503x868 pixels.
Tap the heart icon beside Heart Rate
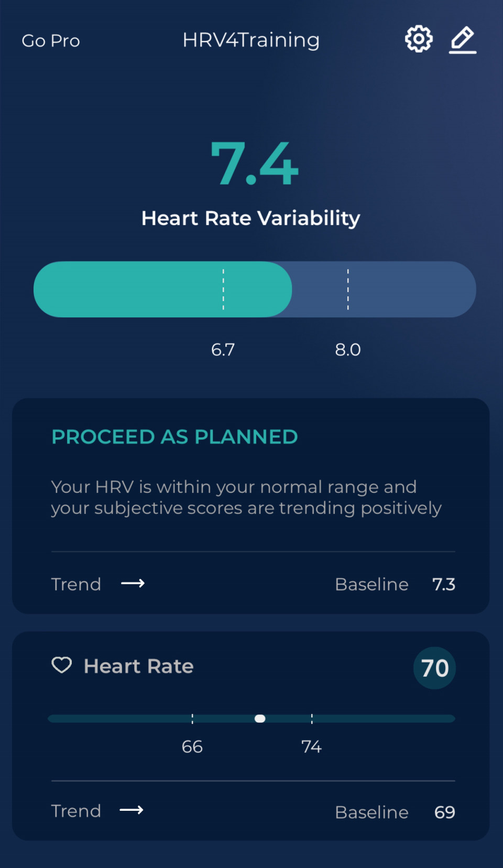pyautogui.click(x=62, y=665)
